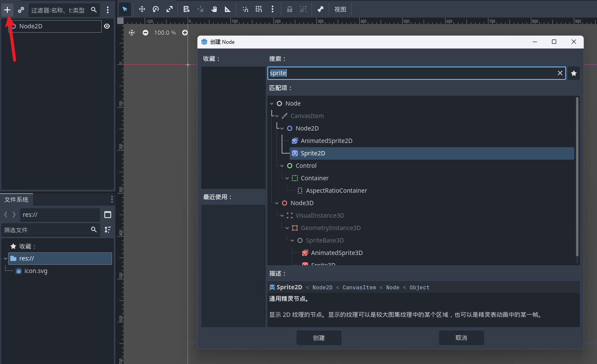Select AnimatedSprite2D in the match list
The width and height of the screenshot is (597, 364).
[x=326, y=141]
